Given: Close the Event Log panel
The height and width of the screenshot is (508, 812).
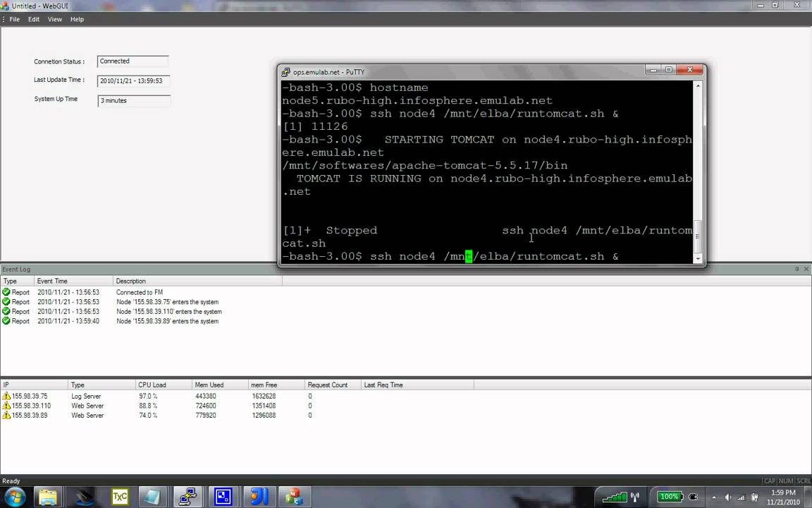Looking at the screenshot, I should [x=806, y=269].
